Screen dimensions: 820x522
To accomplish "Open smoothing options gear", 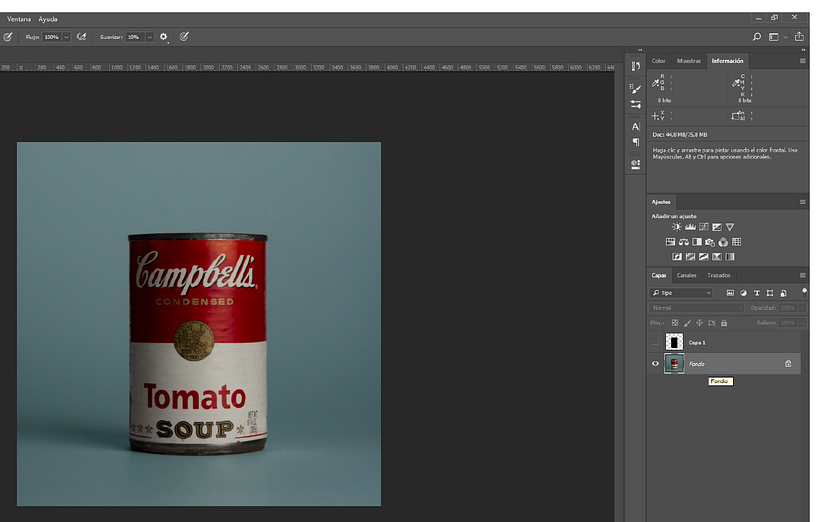I will (164, 37).
